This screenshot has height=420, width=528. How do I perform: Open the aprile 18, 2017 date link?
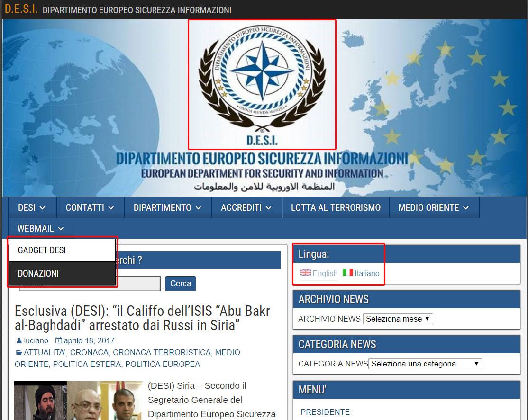tap(89, 340)
